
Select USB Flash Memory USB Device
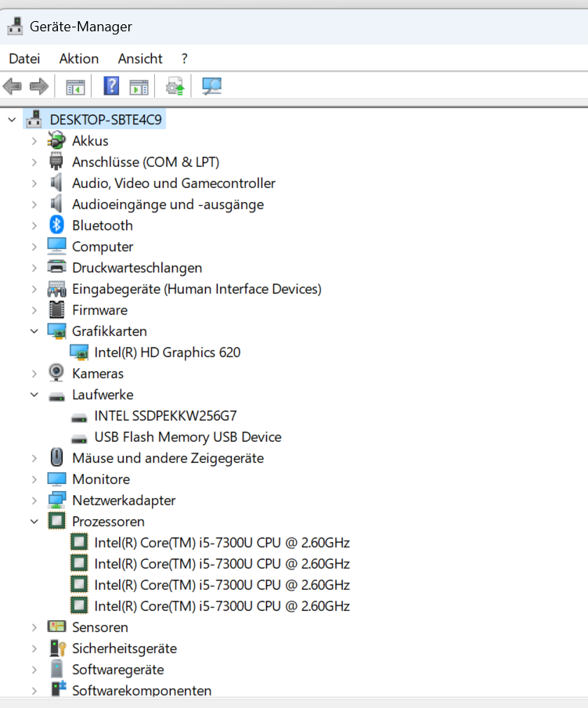coord(188,437)
